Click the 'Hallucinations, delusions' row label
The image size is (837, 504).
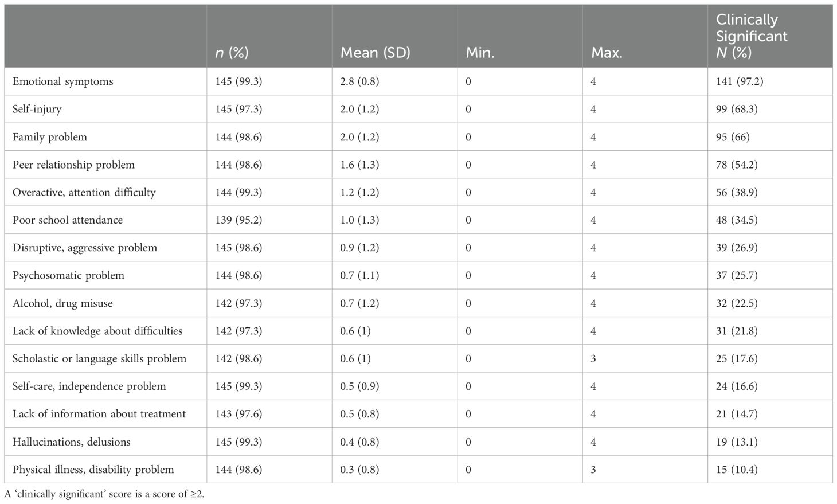[x=71, y=442]
